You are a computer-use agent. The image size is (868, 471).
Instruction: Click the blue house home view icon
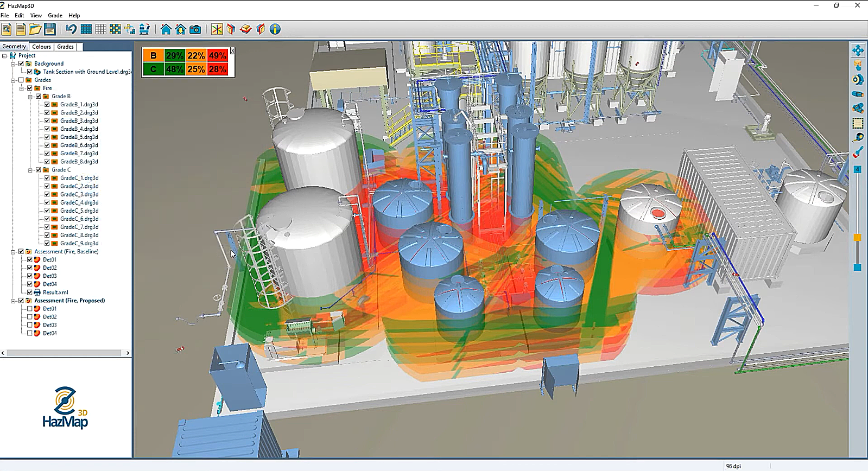tap(166, 29)
